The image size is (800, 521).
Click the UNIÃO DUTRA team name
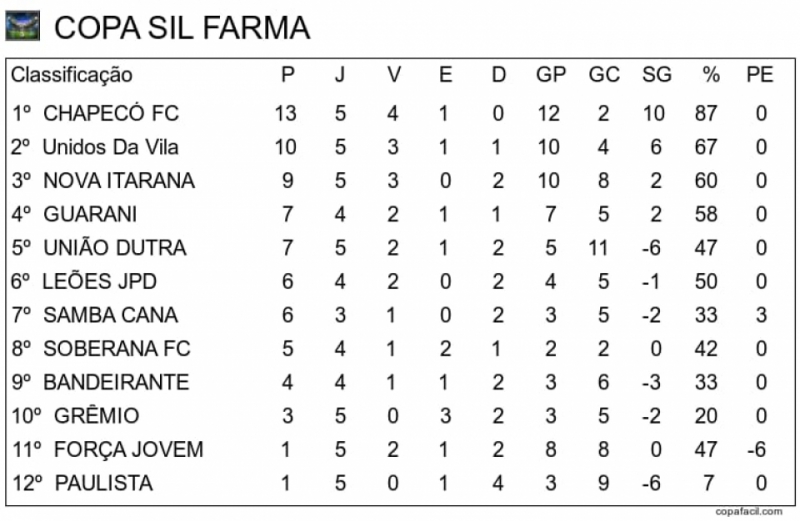[x=115, y=248]
